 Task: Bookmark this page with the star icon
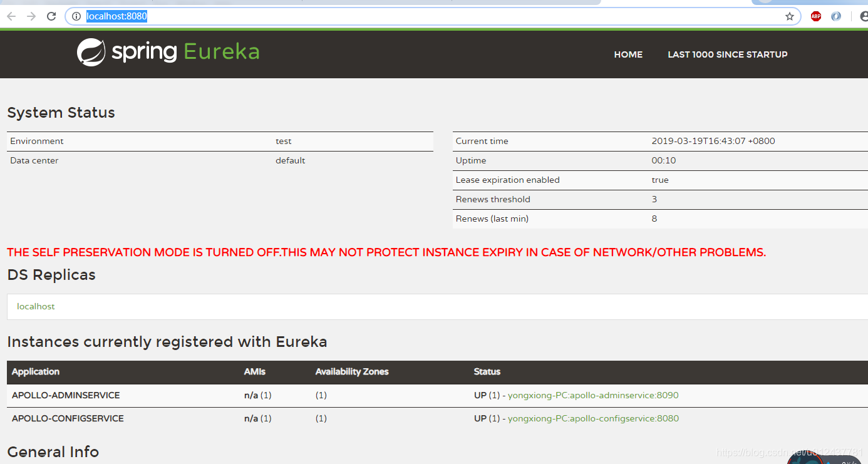[790, 16]
